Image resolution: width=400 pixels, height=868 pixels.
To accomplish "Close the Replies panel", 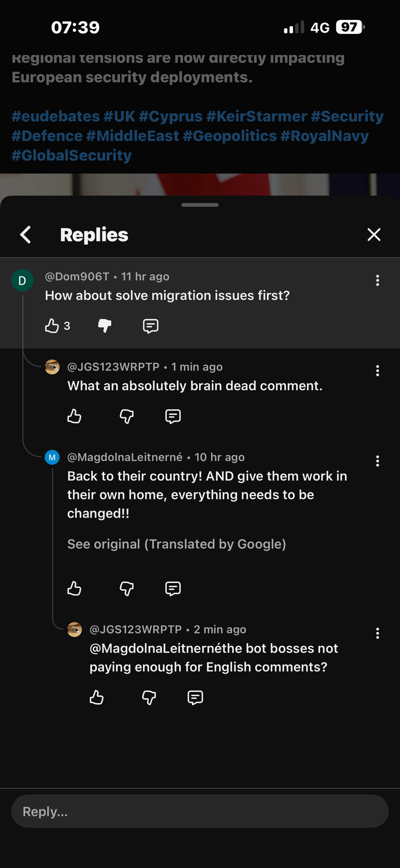I will click(x=374, y=235).
